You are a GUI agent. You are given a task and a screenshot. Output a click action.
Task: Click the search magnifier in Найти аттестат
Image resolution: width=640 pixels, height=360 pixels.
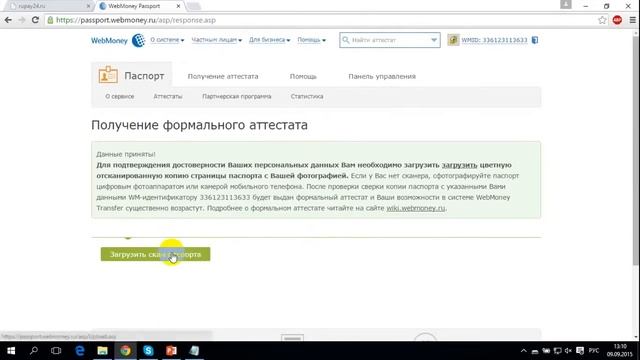click(346, 40)
